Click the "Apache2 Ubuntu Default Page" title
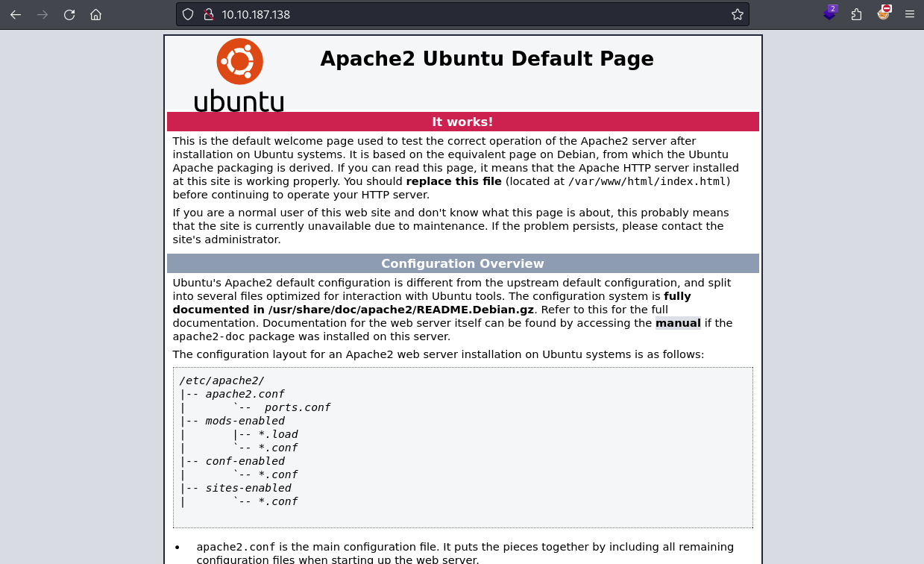 487,59
